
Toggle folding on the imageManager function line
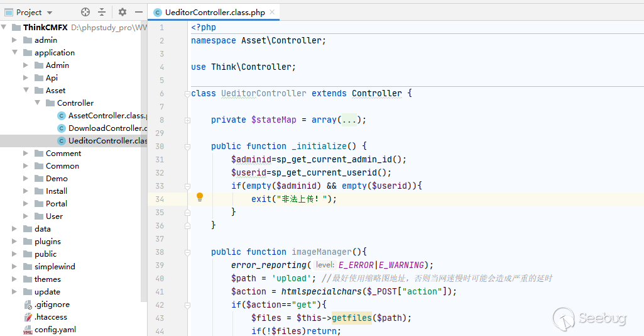[187, 252]
